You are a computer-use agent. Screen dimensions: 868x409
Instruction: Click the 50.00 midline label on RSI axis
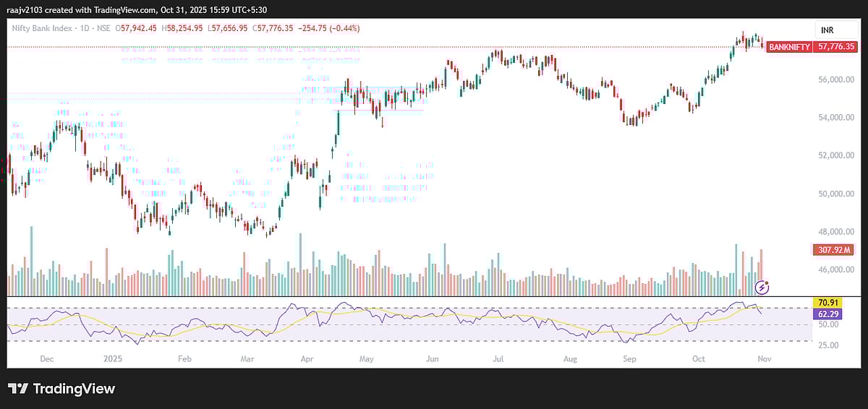pyautogui.click(x=828, y=325)
